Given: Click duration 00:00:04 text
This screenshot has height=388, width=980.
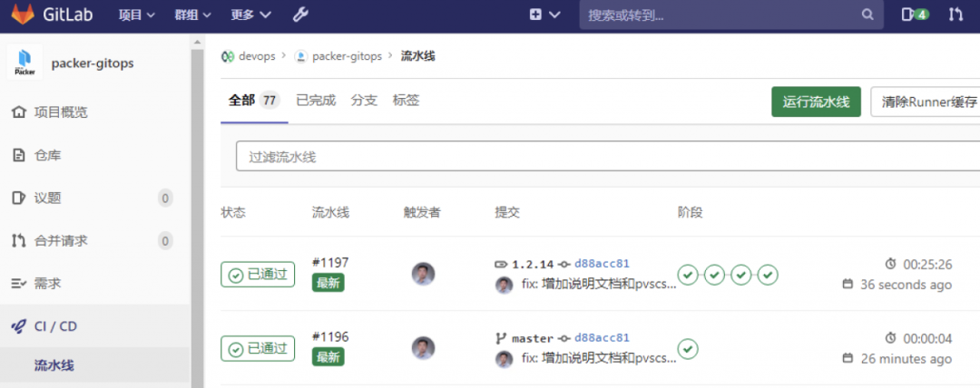Looking at the screenshot, I should [927, 339].
